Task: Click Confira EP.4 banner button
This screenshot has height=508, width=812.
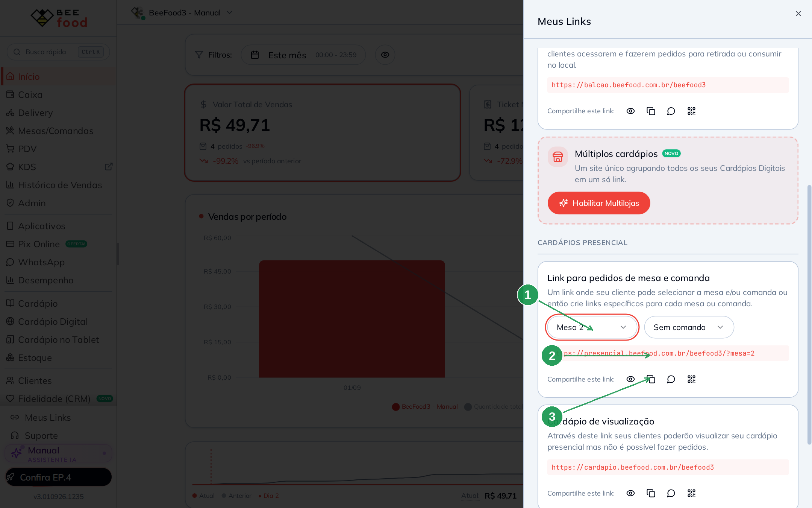Action: [58, 477]
